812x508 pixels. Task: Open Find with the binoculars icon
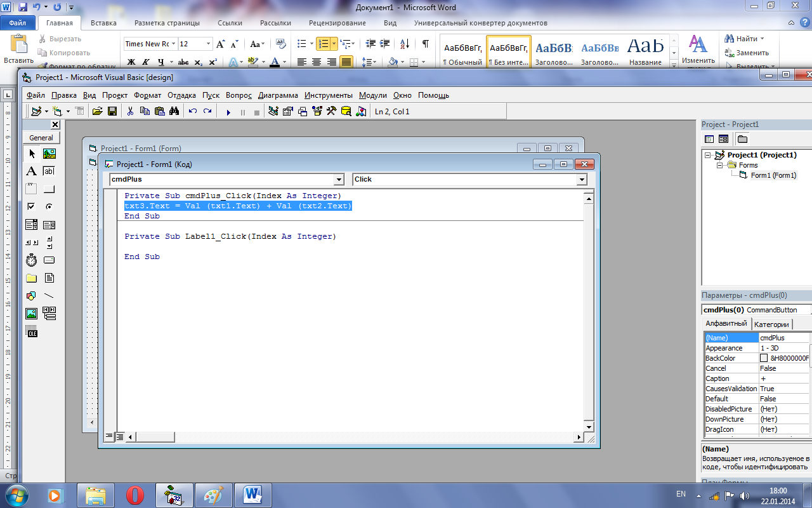coord(174,112)
